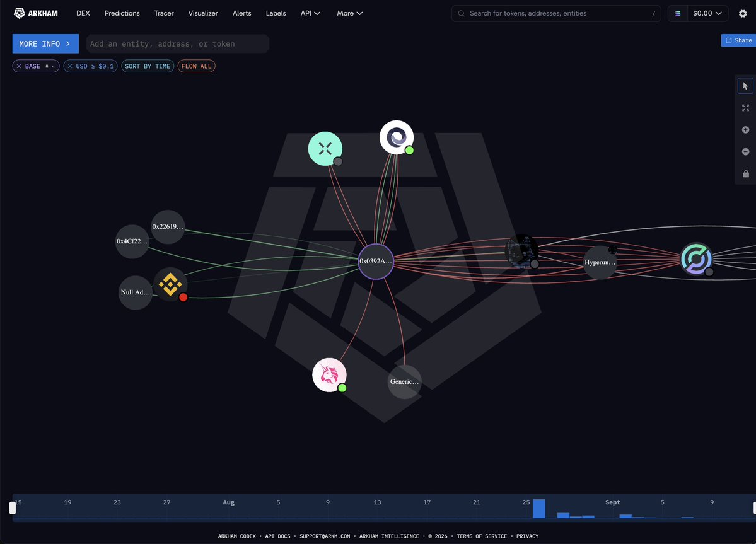Select the mint-green X-arrows node
The width and height of the screenshot is (756, 544).
[325, 148]
